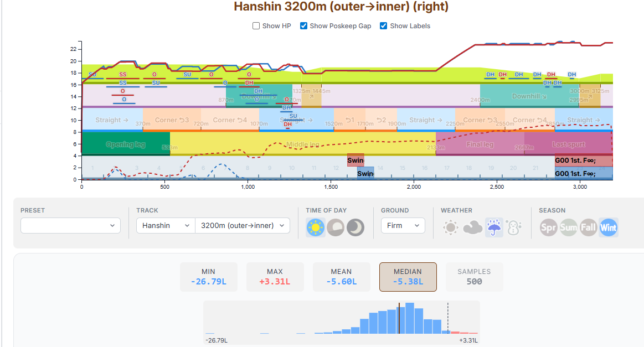Image resolution: width=644 pixels, height=347 pixels.
Task: Select Summer season icon
Action: pyautogui.click(x=569, y=227)
